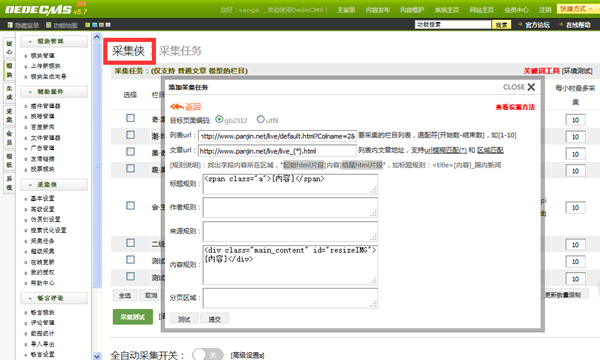Select the utf8 encoding radio button
The height and width of the screenshot is (360, 600).
coord(261,119)
